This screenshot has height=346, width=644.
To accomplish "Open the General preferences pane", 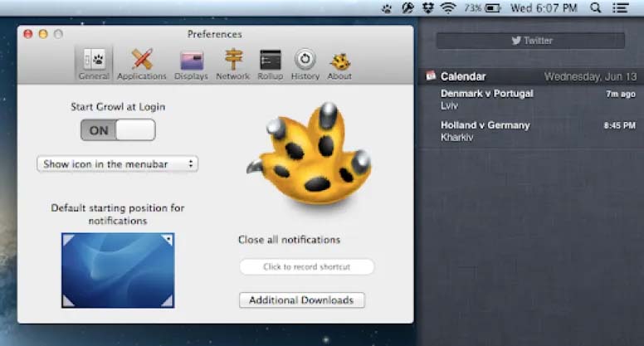I will pyautogui.click(x=94, y=64).
